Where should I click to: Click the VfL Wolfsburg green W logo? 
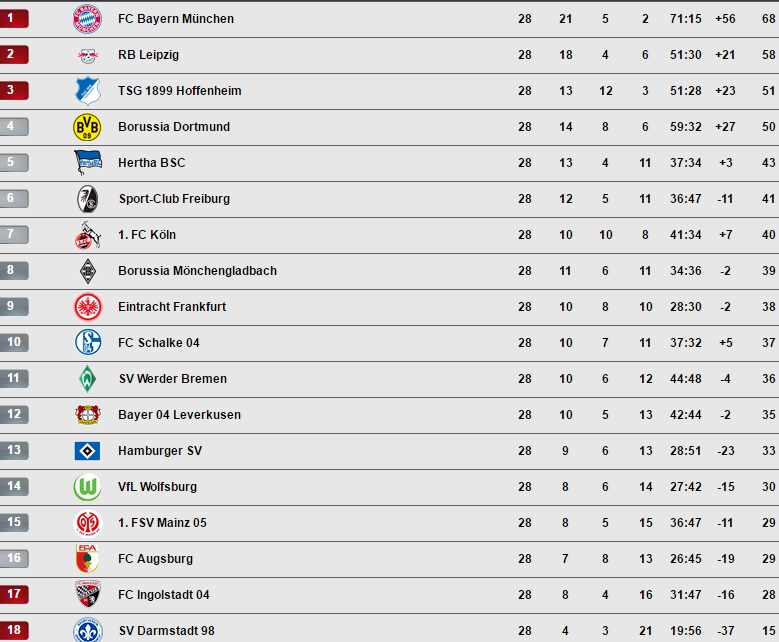coord(87,487)
